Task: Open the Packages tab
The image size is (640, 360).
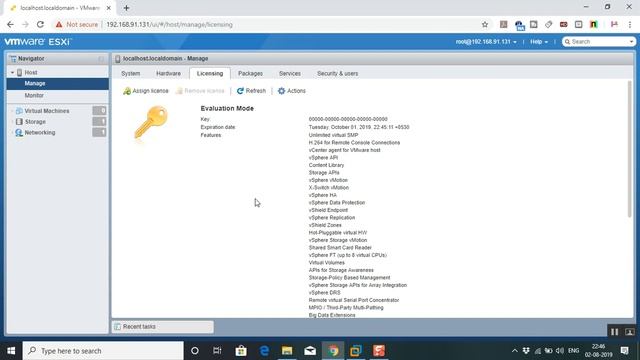Action: pyautogui.click(x=250, y=73)
